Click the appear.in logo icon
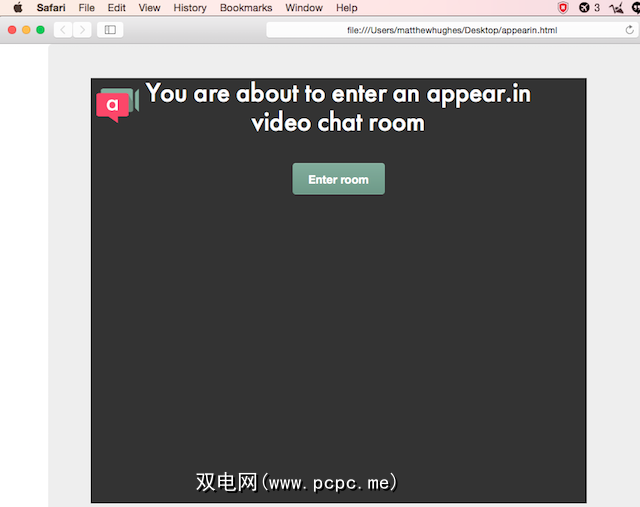The height and width of the screenshot is (507, 640). click(x=118, y=105)
